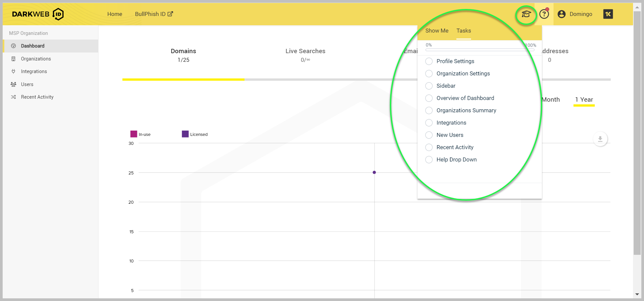Check off the Organization Settings task
Viewport: 644px width, 301px height.
[x=429, y=73]
